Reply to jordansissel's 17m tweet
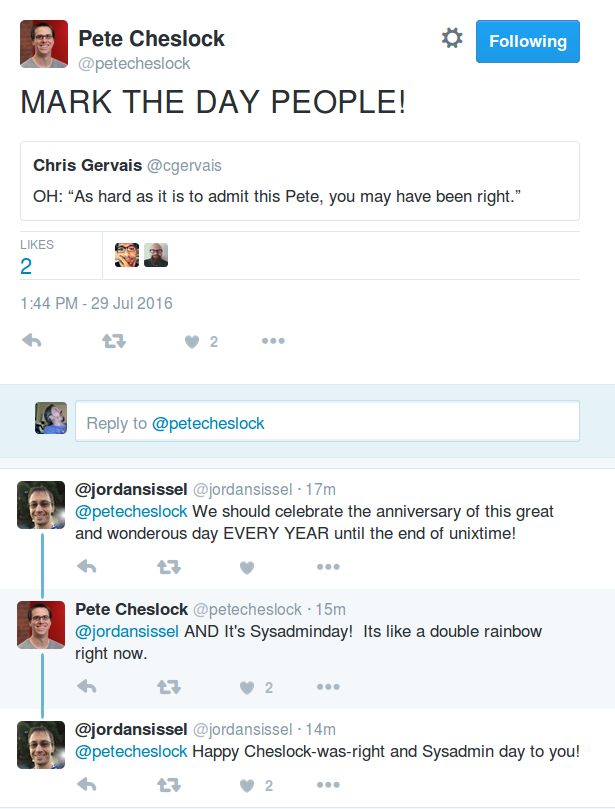615x809 pixels. point(87,567)
